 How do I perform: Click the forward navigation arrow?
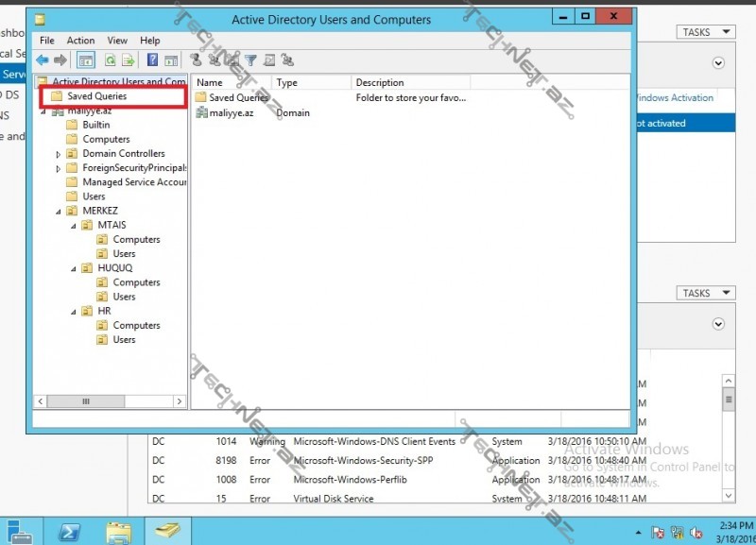(x=59, y=60)
